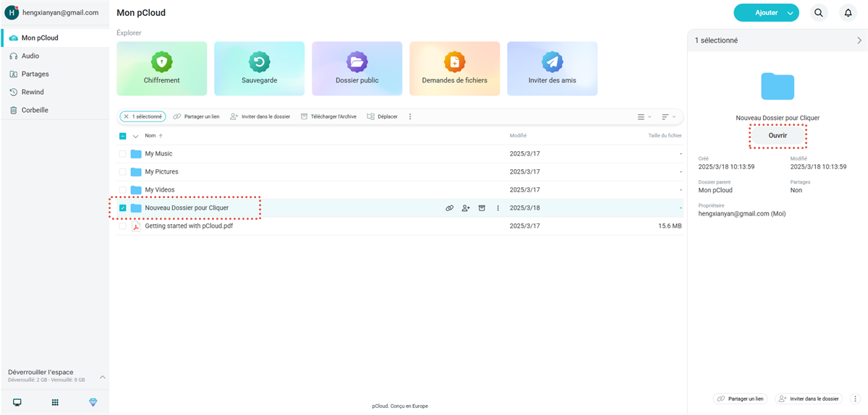Open the Chiffrement shield card

161,69
